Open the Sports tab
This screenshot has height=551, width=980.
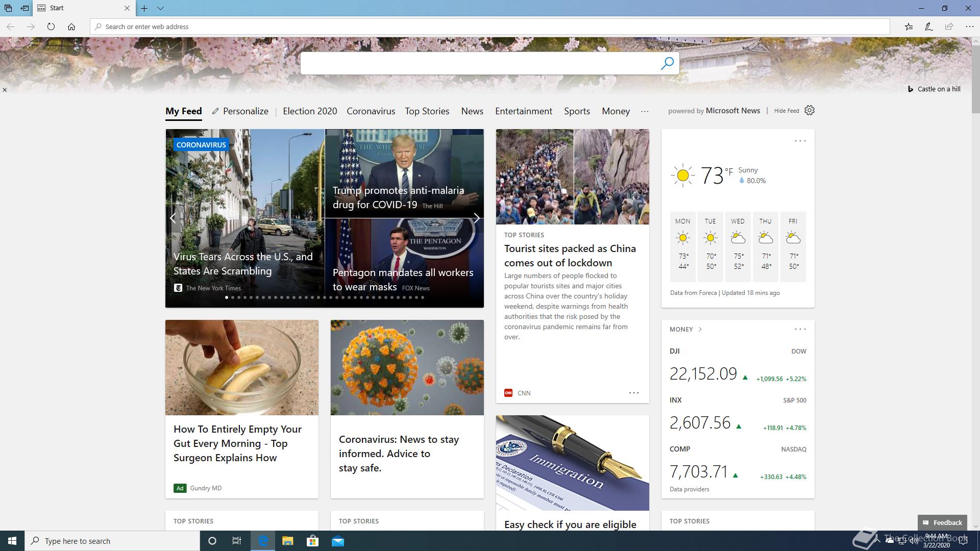(x=577, y=111)
